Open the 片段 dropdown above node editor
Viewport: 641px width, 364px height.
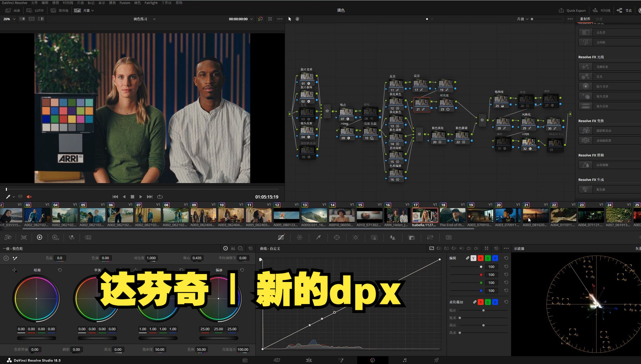click(x=522, y=19)
